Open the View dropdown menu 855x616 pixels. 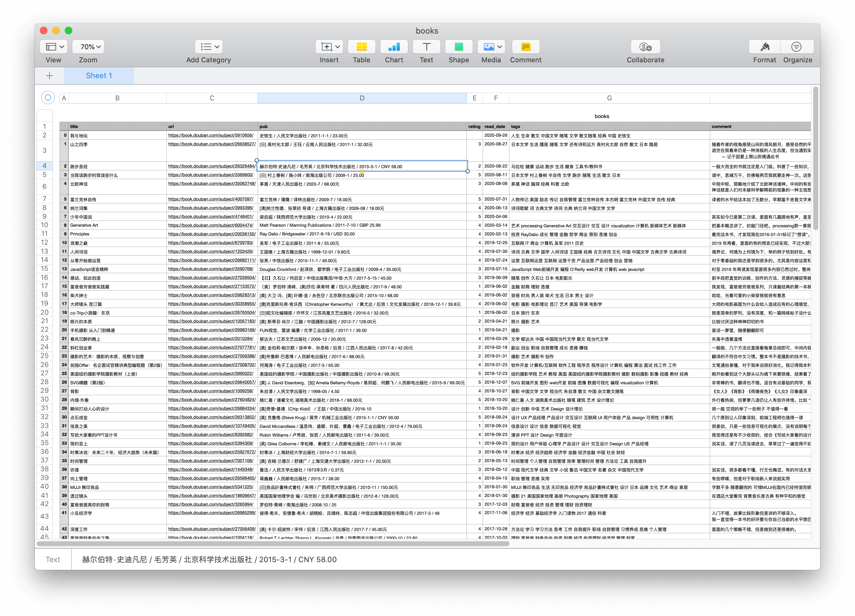[54, 47]
